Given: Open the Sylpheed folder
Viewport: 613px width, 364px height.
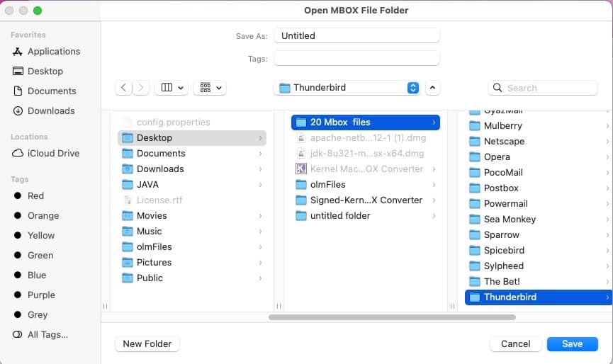Looking at the screenshot, I should 539,266.
